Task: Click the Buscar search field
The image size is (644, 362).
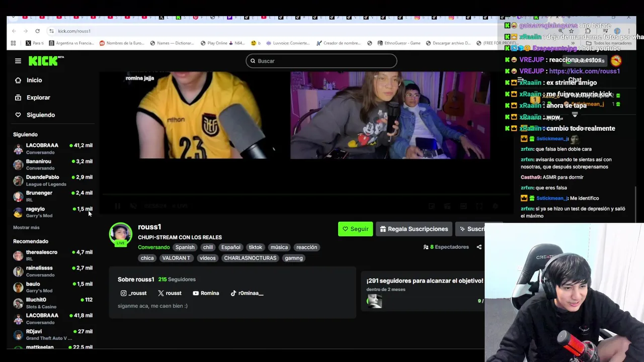Action: [321, 61]
